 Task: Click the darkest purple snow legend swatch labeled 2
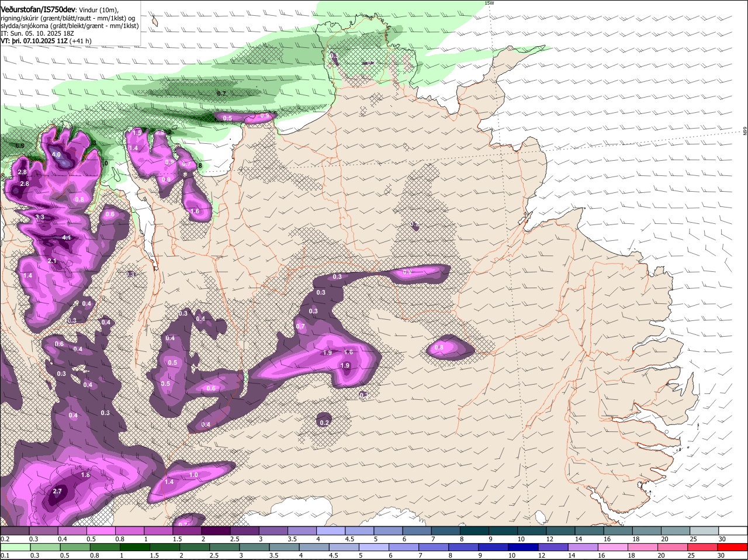coord(216,530)
